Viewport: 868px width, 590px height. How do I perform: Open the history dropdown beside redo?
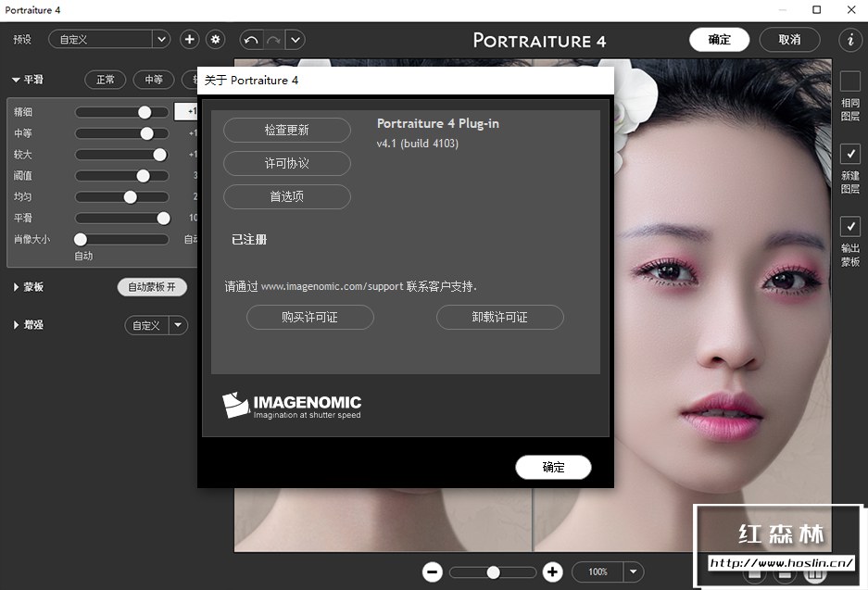point(296,40)
